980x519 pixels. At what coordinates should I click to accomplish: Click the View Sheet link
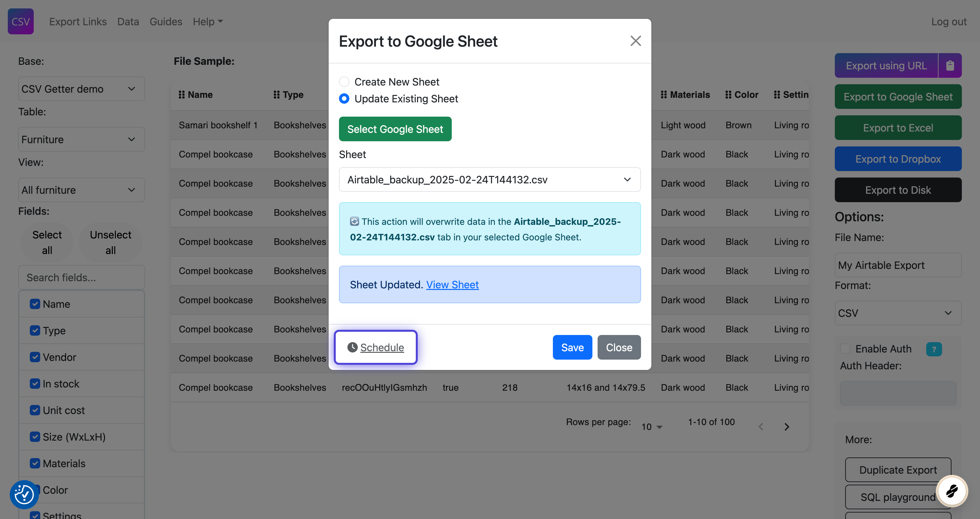(452, 284)
